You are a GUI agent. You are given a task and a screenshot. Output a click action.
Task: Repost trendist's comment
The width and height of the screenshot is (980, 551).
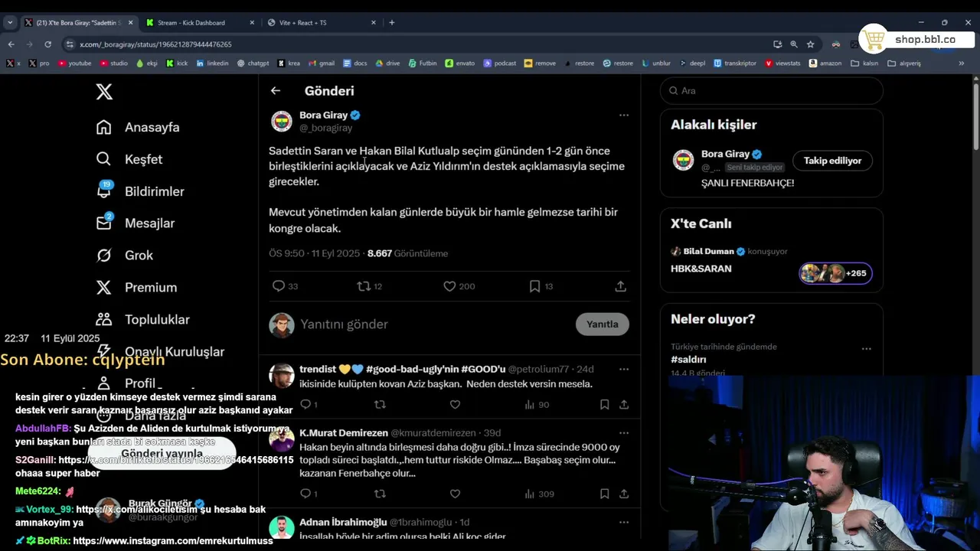[380, 405]
